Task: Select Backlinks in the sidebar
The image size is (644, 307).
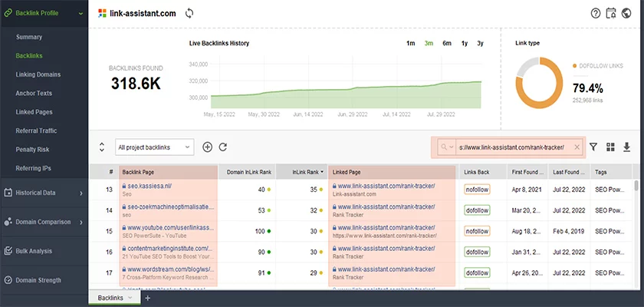Action: click(x=29, y=56)
